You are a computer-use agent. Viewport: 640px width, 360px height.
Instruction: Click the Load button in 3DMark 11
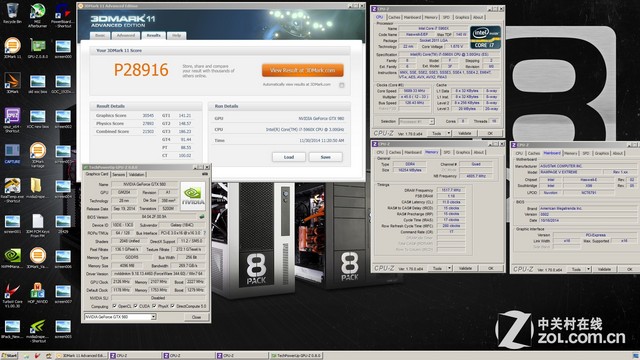tap(289, 157)
